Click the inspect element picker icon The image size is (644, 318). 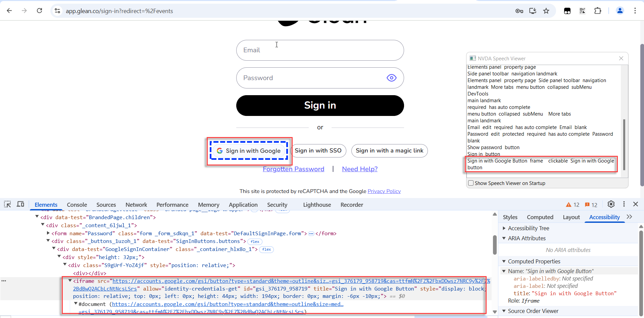7,204
